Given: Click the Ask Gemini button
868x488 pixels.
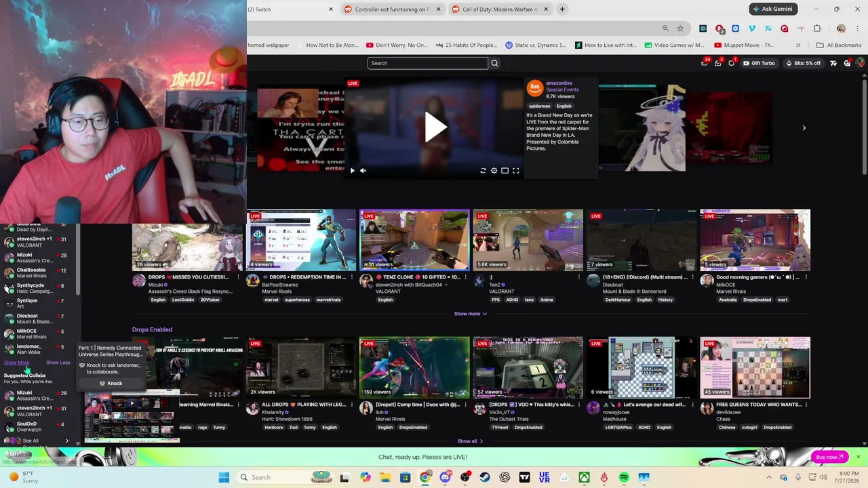Looking at the screenshot, I should 773,9.
